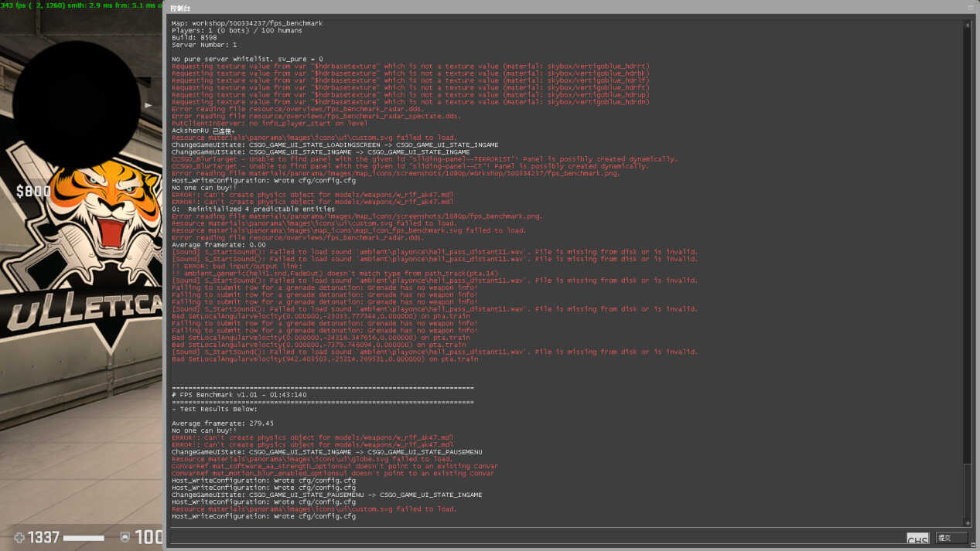Select 'No pure server whitelist. sv_pure = 0'
Screen dimensions: 980x551
click(248, 59)
